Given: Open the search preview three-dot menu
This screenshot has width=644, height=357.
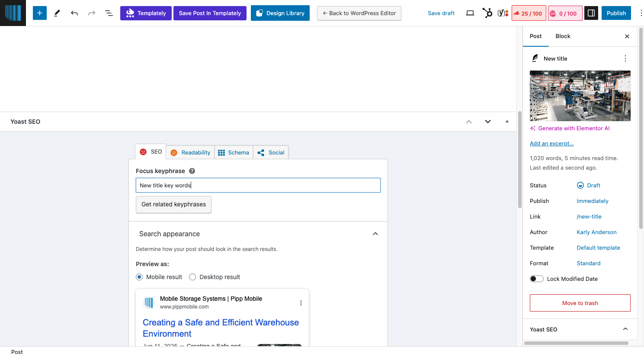Looking at the screenshot, I should pos(301,303).
